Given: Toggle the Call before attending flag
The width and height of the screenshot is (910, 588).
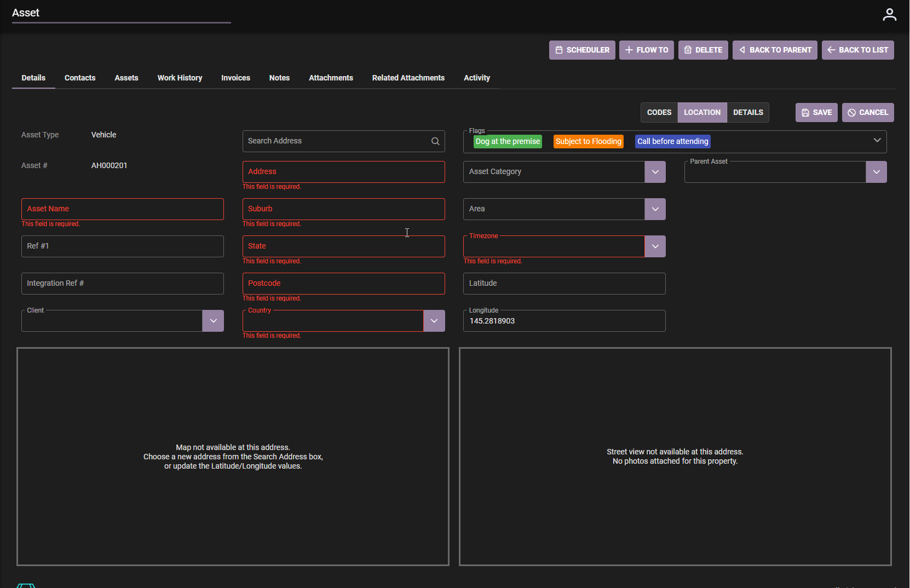Looking at the screenshot, I should pos(672,141).
